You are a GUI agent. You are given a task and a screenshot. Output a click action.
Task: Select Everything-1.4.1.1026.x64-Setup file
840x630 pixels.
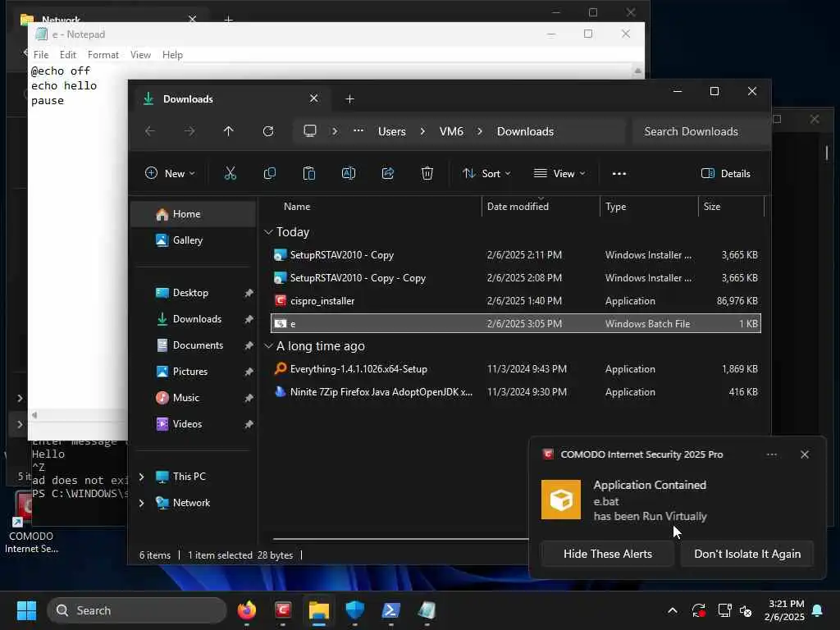[515, 368]
